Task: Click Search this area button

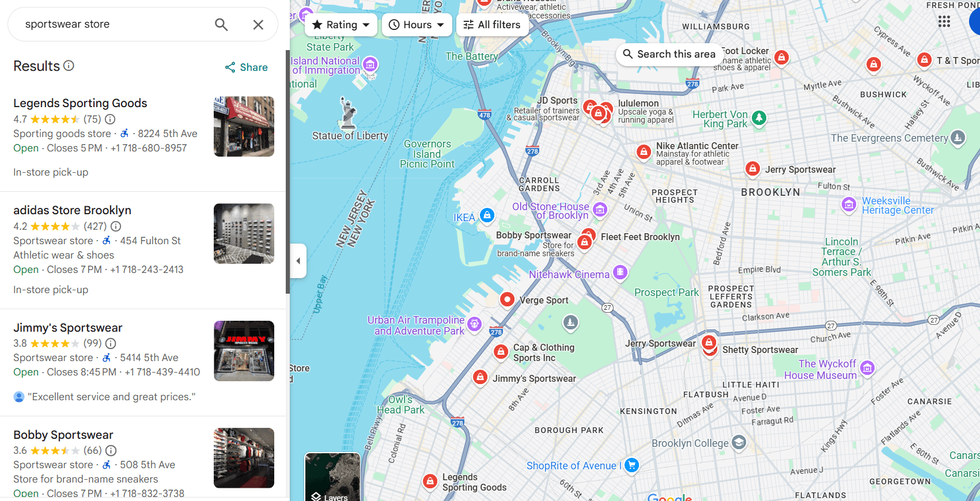Action: (669, 54)
